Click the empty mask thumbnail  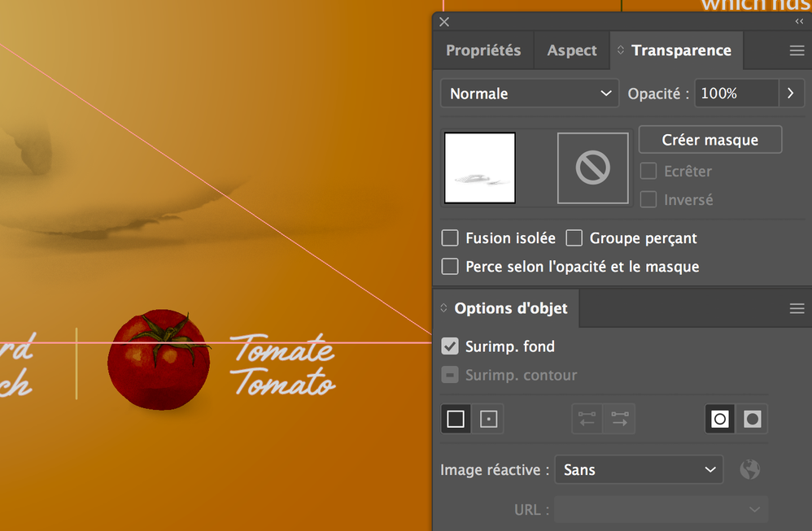pyautogui.click(x=593, y=168)
